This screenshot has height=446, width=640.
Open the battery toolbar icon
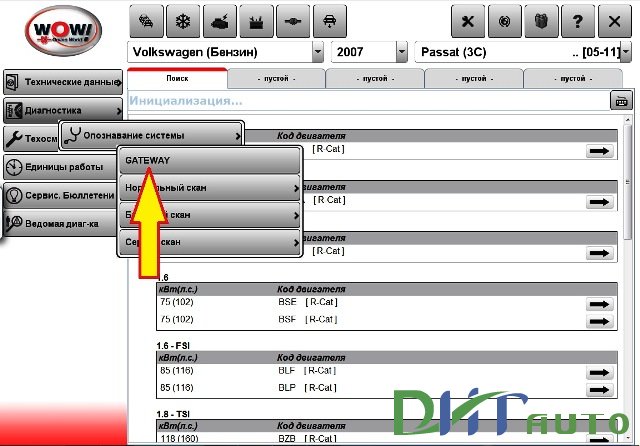pos(256,21)
